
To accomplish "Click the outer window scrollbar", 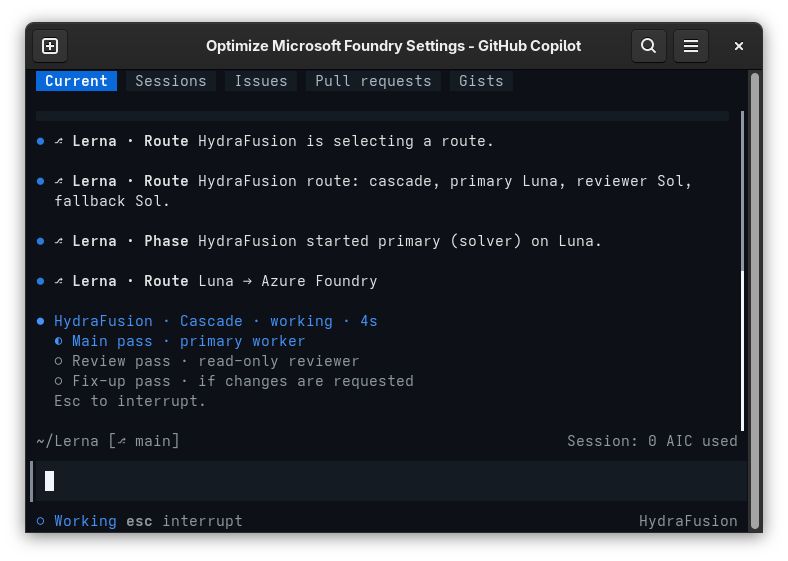I will coord(754,301).
